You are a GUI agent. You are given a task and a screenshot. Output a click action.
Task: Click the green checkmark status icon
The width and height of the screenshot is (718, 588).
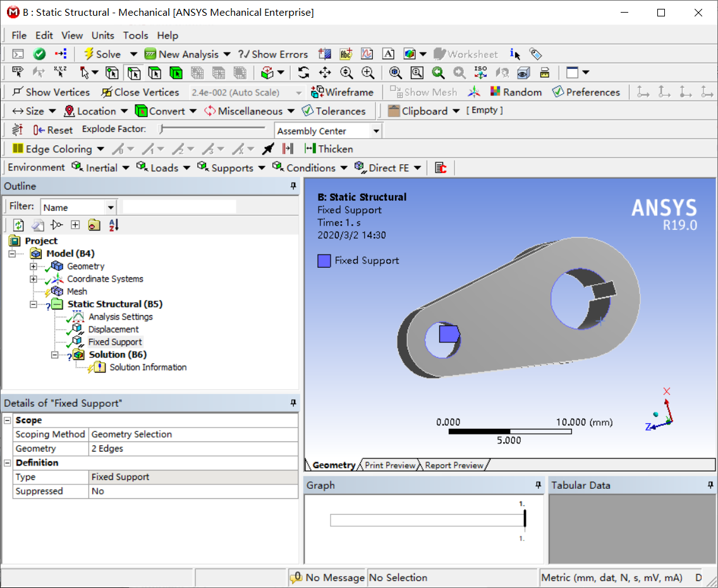point(39,54)
